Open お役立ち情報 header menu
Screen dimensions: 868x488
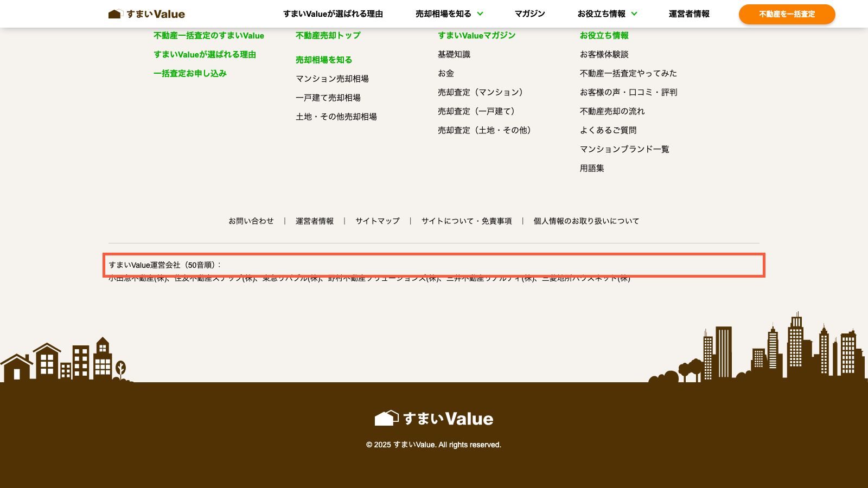coord(601,14)
